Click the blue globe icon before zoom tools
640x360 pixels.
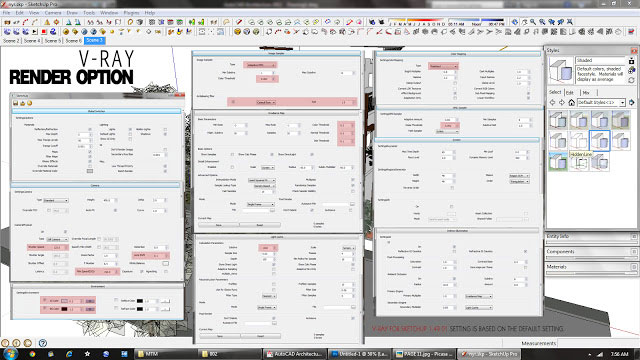[515, 22]
